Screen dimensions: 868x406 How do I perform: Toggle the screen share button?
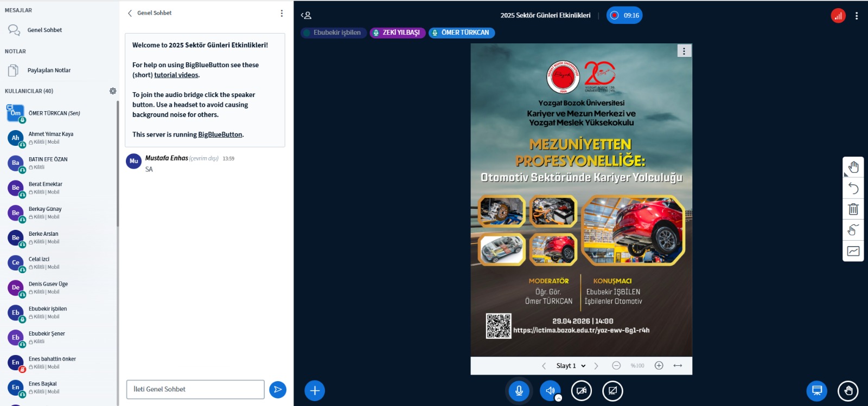[x=613, y=390]
